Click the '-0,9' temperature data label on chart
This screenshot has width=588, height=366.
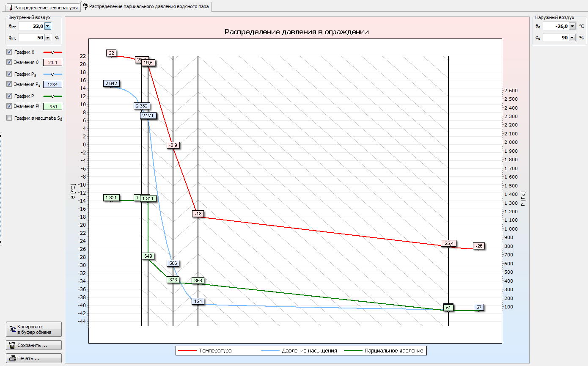tap(173, 145)
